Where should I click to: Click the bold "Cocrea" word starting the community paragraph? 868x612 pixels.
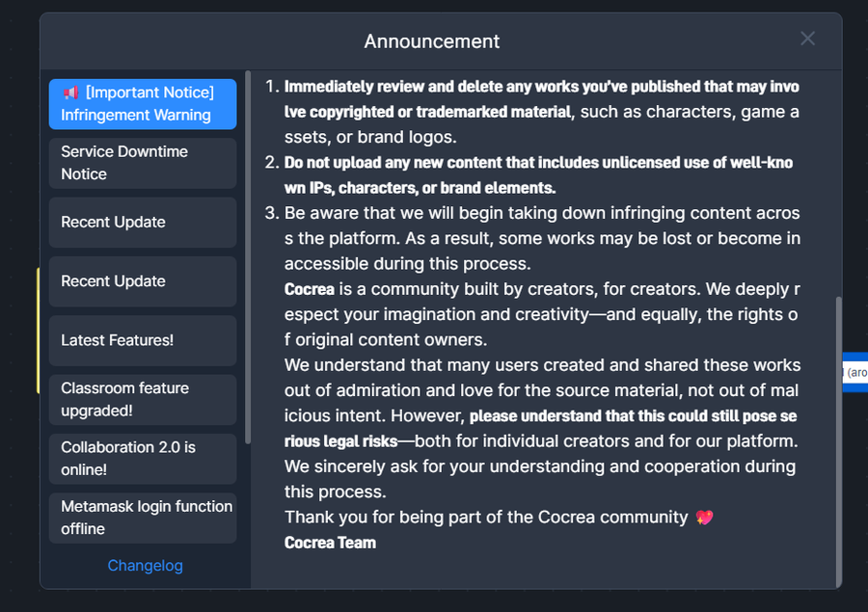tap(310, 289)
